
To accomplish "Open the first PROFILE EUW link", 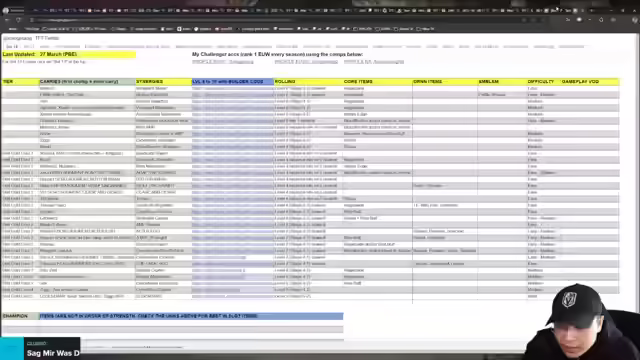I will click(x=223, y=62).
